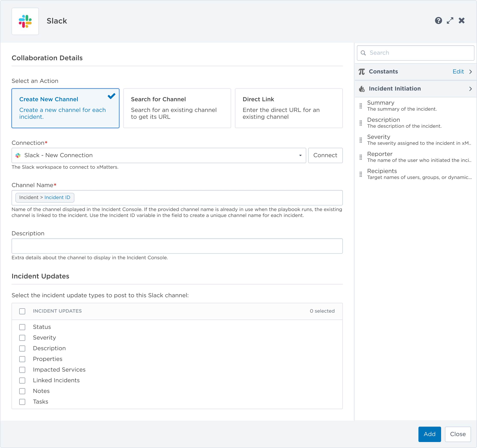Grab the drag handle next to the Description variable
The width and height of the screenshot is (477, 448).
pyautogui.click(x=361, y=123)
